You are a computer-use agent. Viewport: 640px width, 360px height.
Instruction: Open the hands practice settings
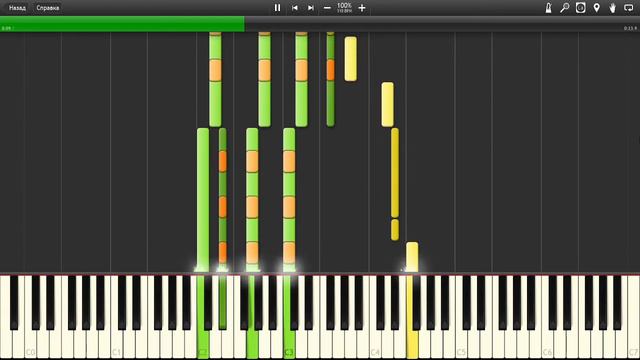pos(612,8)
